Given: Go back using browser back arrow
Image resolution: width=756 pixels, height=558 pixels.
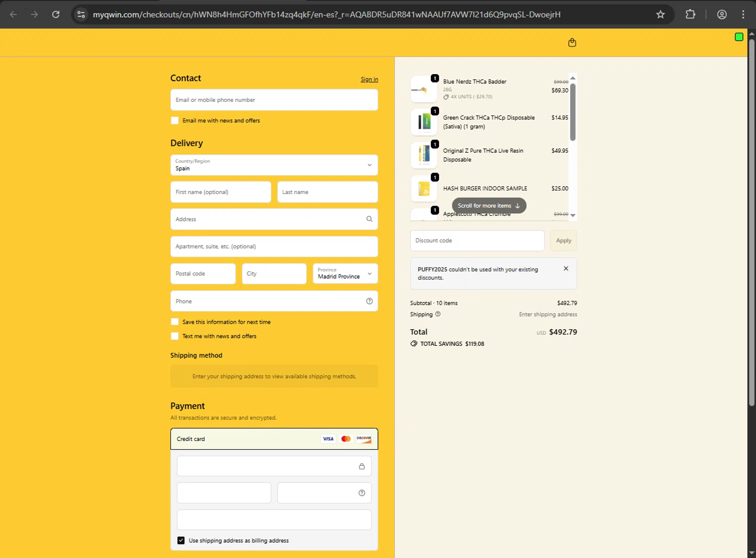Looking at the screenshot, I should pyautogui.click(x=14, y=15).
